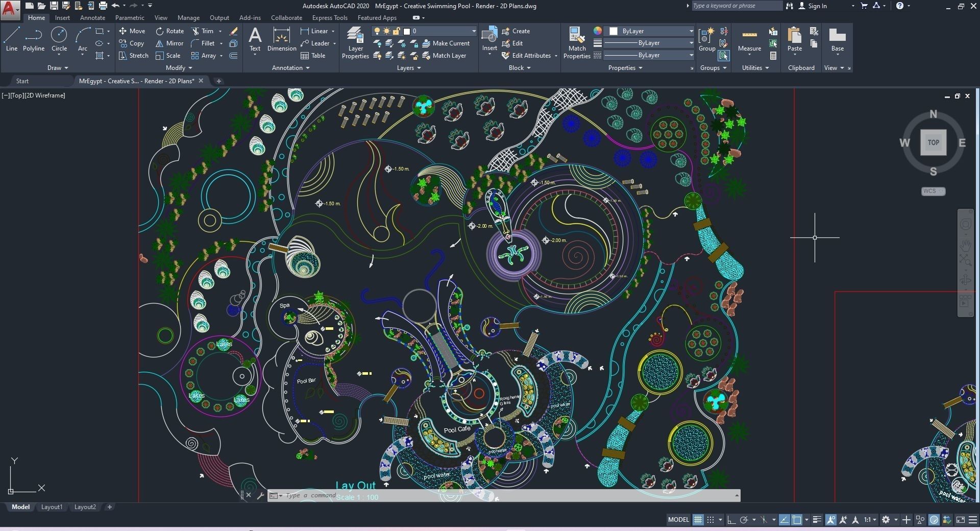The image size is (980, 531).
Task: Click the Move tool
Action: (132, 31)
